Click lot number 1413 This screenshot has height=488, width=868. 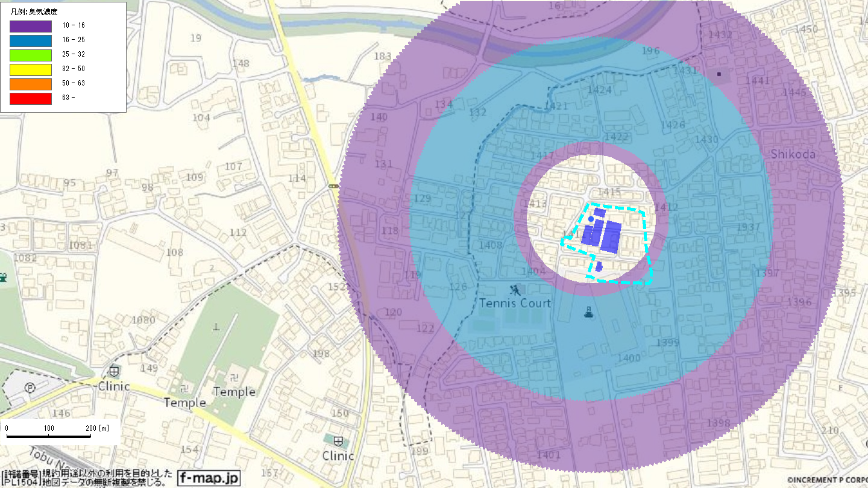click(536, 204)
